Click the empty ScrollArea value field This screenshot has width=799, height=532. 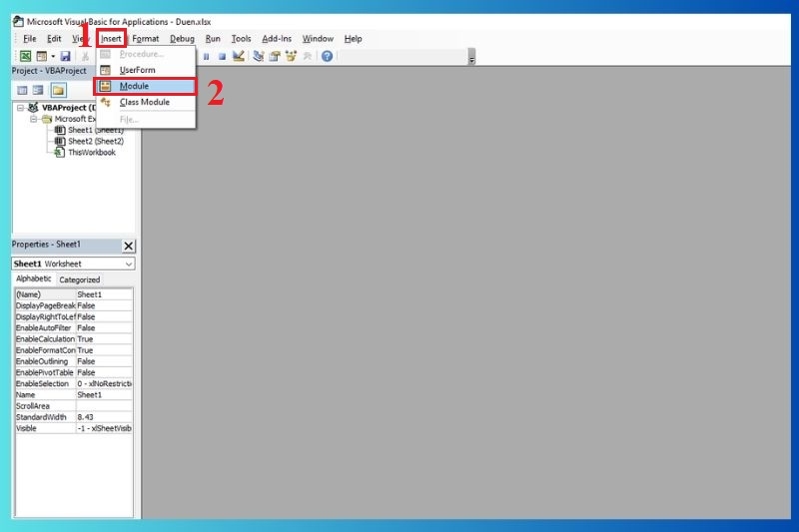click(x=105, y=406)
